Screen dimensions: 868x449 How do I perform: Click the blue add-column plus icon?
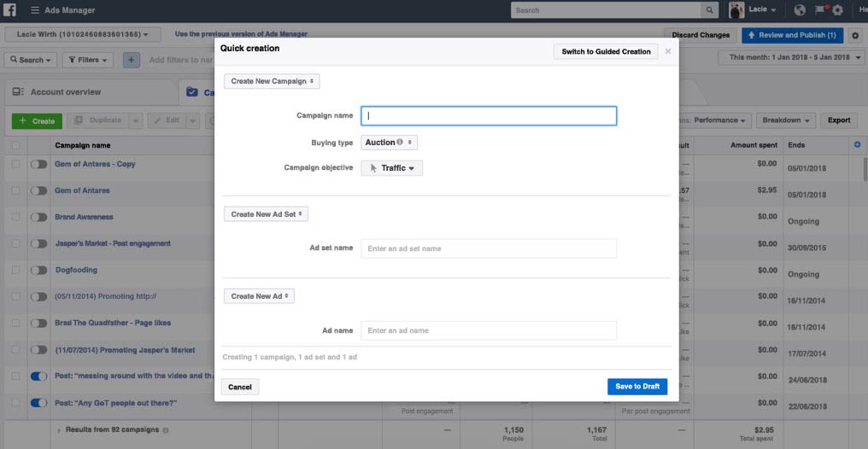(x=858, y=145)
